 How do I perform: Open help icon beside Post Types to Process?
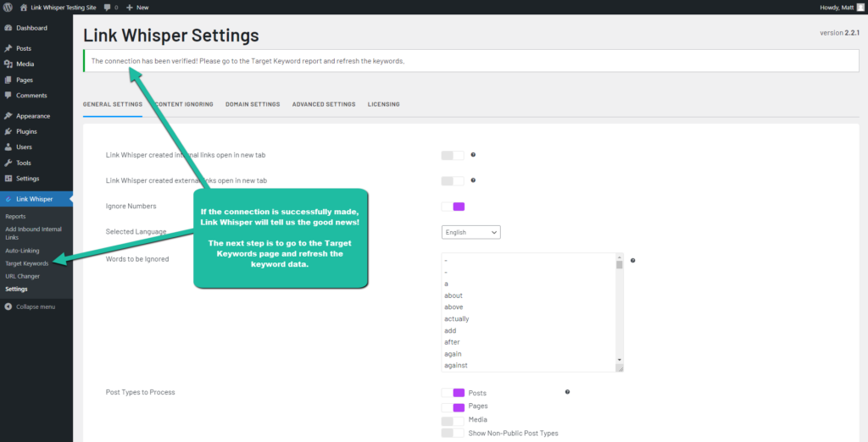point(567,392)
